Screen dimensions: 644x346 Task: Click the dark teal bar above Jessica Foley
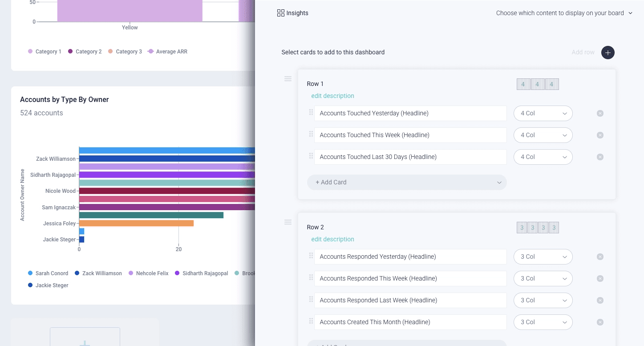151,215
